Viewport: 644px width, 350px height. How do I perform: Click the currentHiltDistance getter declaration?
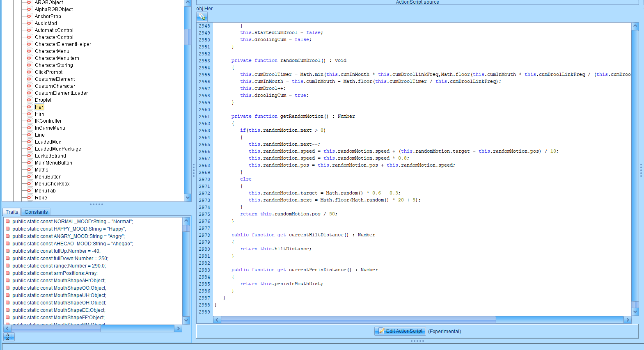(x=303, y=235)
